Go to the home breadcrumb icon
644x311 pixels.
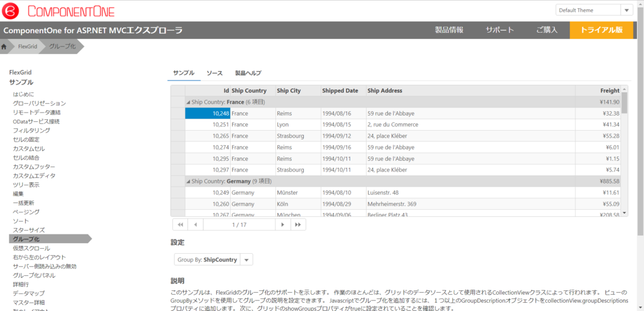[4, 46]
